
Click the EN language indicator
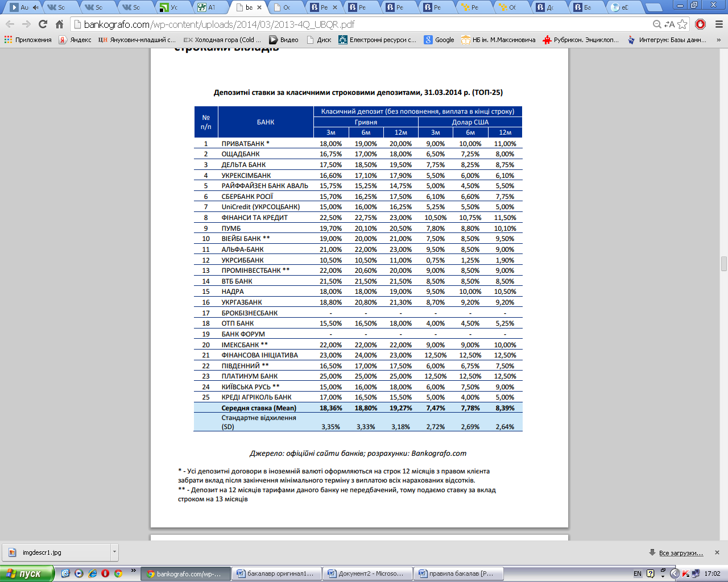[638, 573]
